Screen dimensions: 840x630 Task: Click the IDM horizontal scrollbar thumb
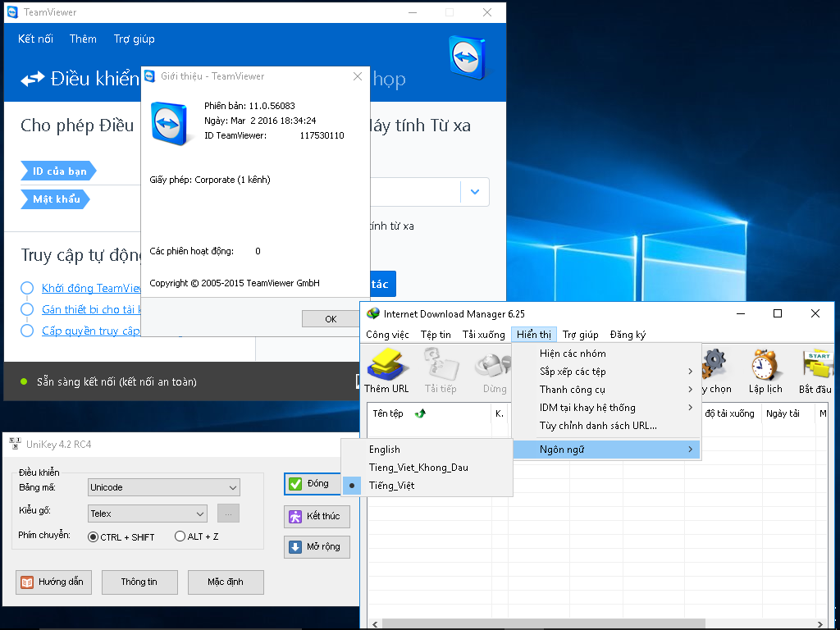(543, 624)
